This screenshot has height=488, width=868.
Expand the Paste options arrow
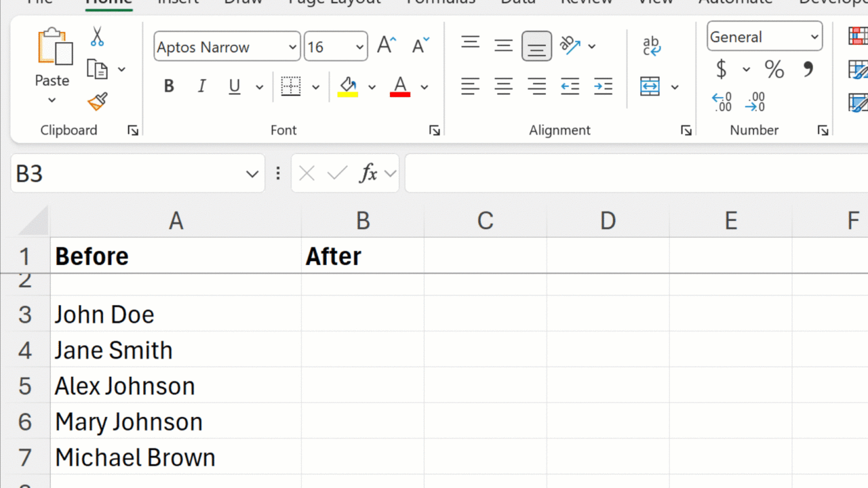[x=52, y=101]
